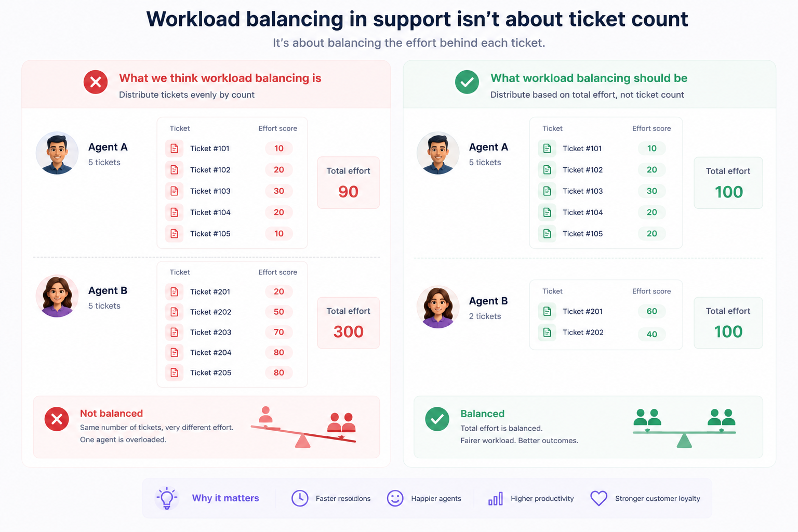Image resolution: width=798 pixels, height=532 pixels.
Task: Select Agent A avatar in the left panel
Action: click(57, 153)
